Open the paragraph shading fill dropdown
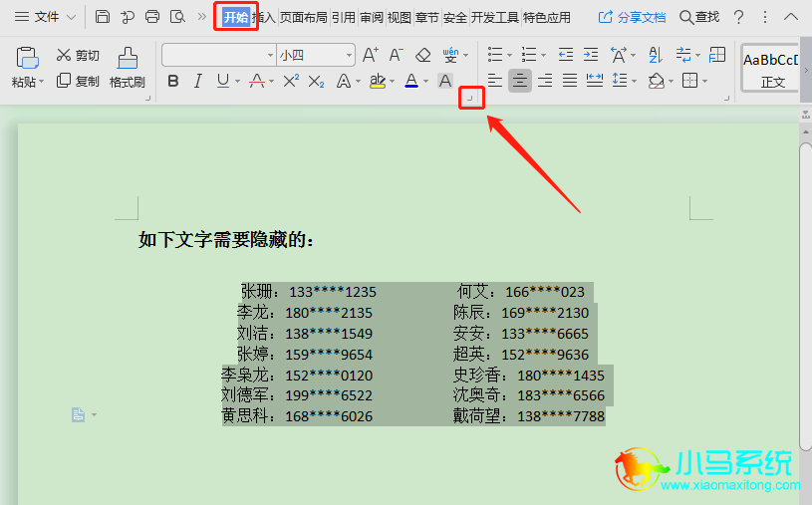Image resolution: width=812 pixels, height=505 pixels. (x=672, y=82)
